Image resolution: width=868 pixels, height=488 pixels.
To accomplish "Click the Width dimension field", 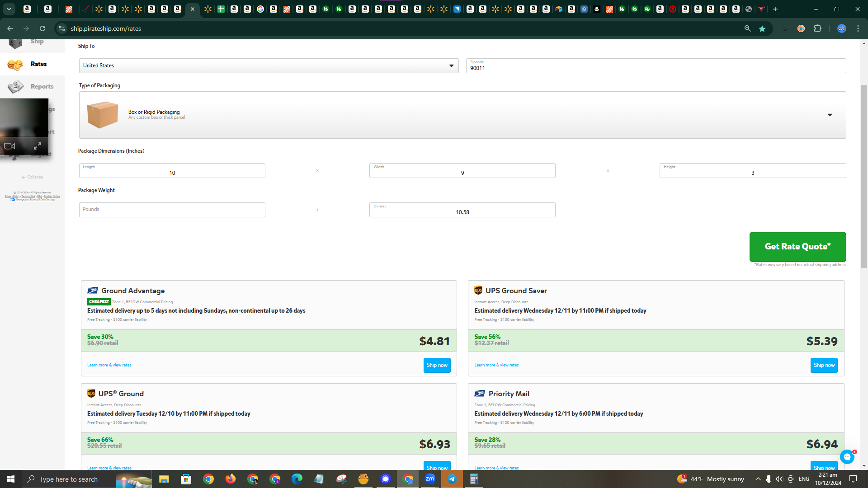I will click(462, 170).
